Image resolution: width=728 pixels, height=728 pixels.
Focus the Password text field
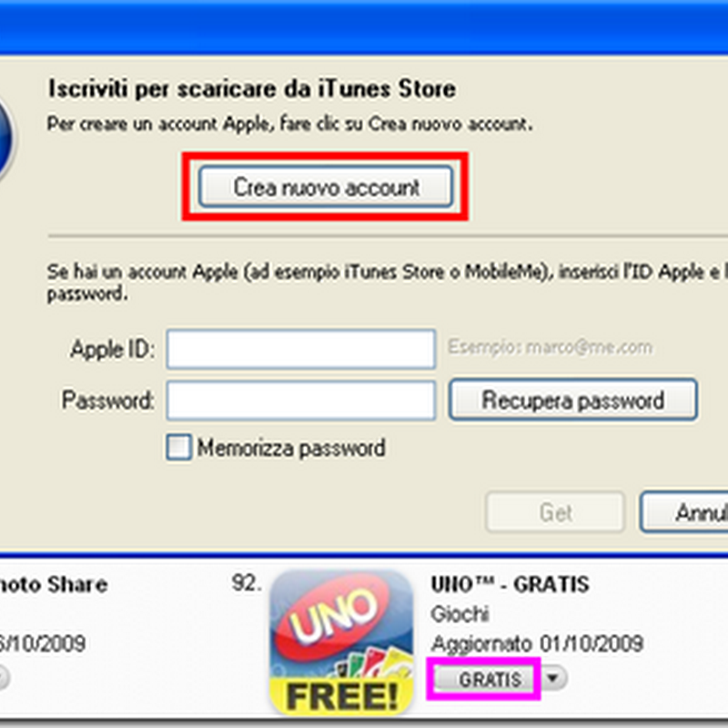301,400
